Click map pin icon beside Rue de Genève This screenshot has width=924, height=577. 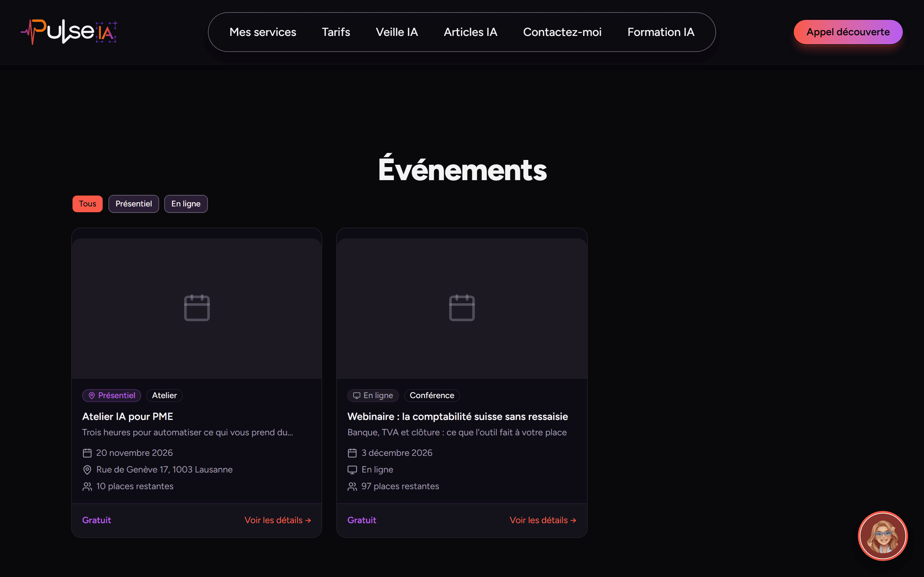coord(87,470)
